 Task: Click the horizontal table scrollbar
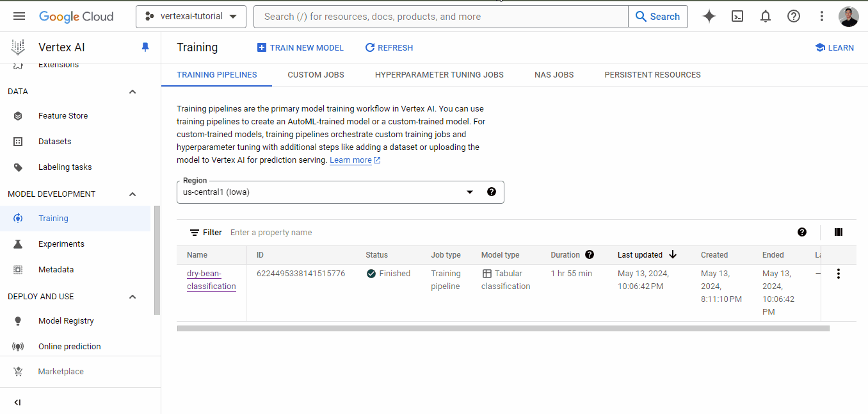(503, 328)
